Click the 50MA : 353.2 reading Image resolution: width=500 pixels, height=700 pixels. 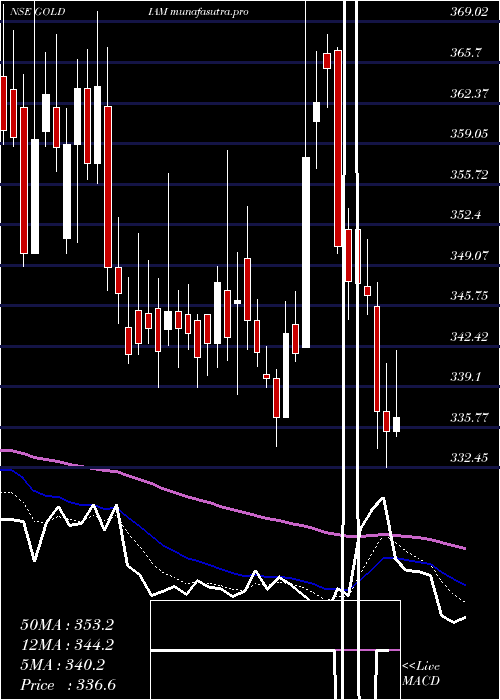point(67,625)
